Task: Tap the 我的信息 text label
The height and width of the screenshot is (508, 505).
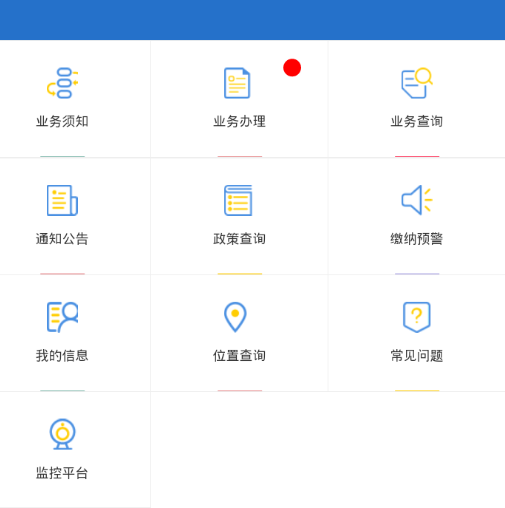Action: [62, 356]
